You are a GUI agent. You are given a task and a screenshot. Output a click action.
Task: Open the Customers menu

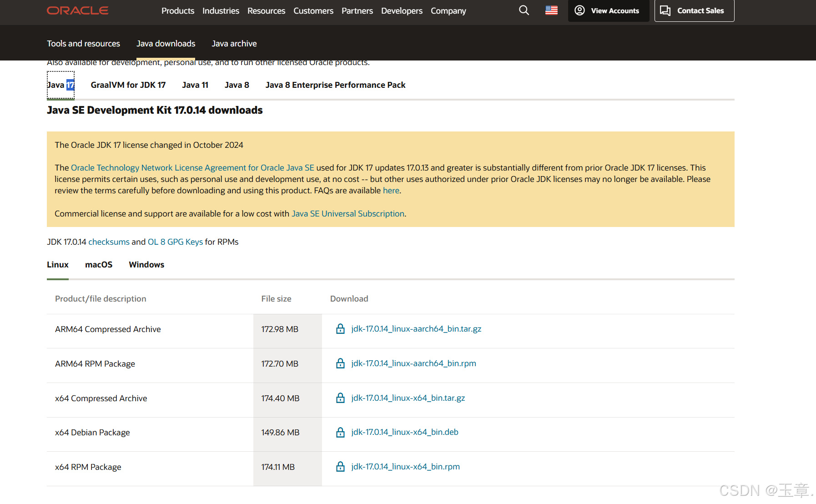click(313, 10)
